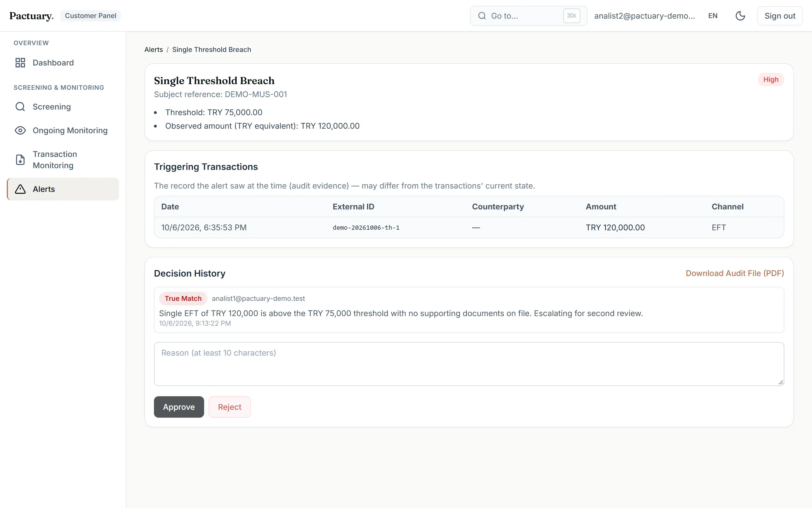Select Alerts in the sidebar
812x508 pixels.
(x=63, y=189)
